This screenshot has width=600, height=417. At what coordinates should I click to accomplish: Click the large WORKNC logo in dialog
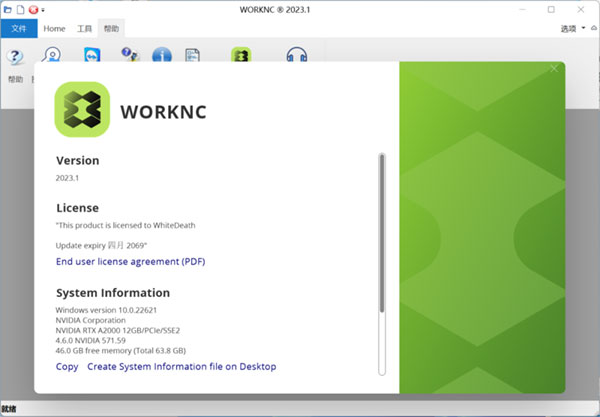point(82,109)
